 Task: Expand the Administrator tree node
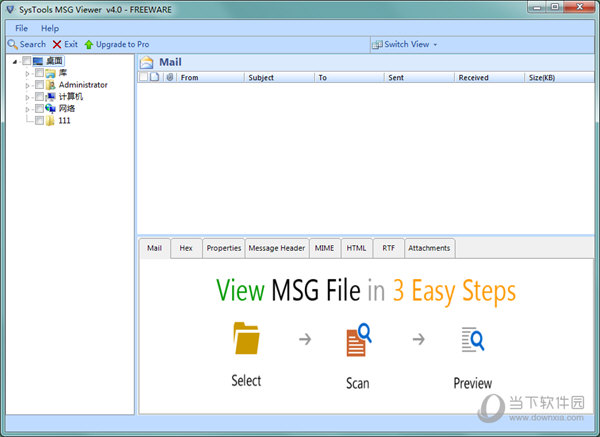(27, 85)
